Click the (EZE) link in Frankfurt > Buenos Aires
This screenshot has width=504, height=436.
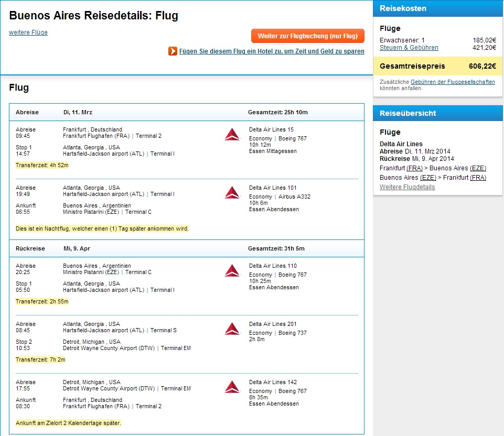pos(478,168)
